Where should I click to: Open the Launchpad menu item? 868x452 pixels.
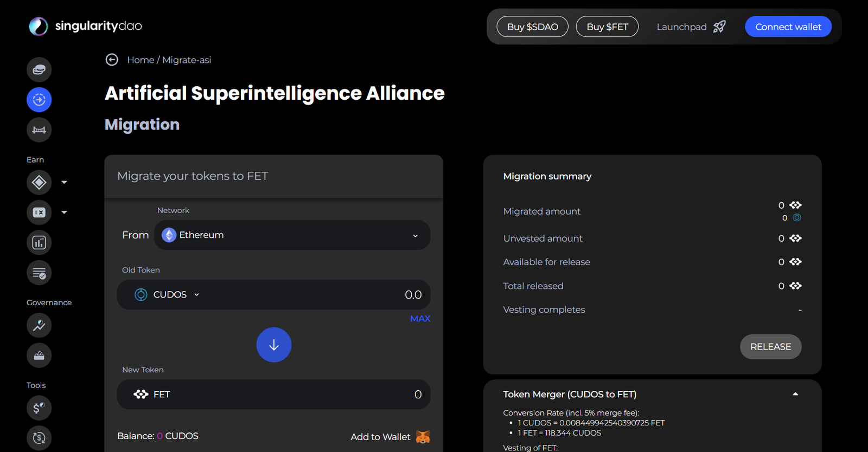(x=691, y=27)
